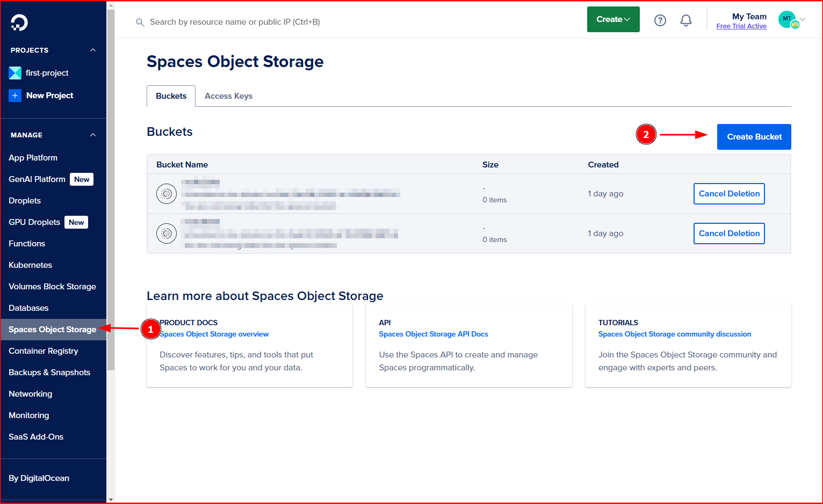Open the notifications bell icon
823x504 pixels.
coord(686,20)
